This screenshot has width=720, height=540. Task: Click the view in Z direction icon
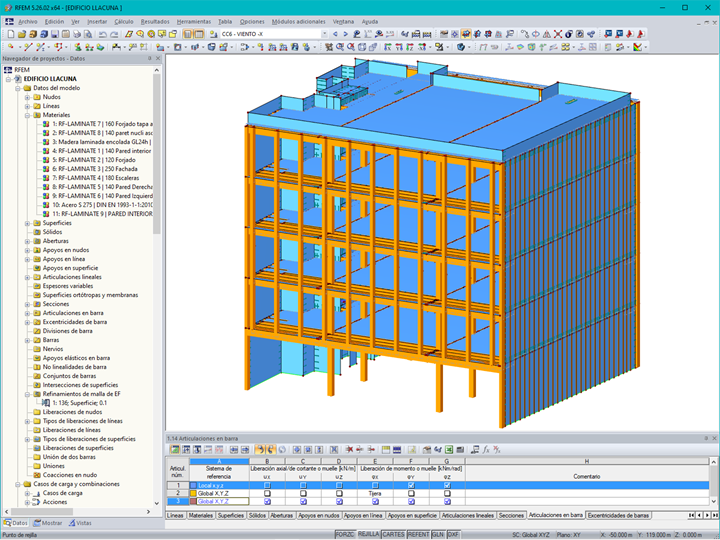click(x=410, y=47)
